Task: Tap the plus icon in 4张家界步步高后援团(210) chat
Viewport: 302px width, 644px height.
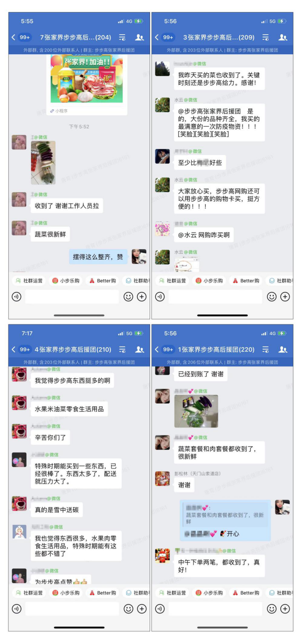Action: [142, 609]
